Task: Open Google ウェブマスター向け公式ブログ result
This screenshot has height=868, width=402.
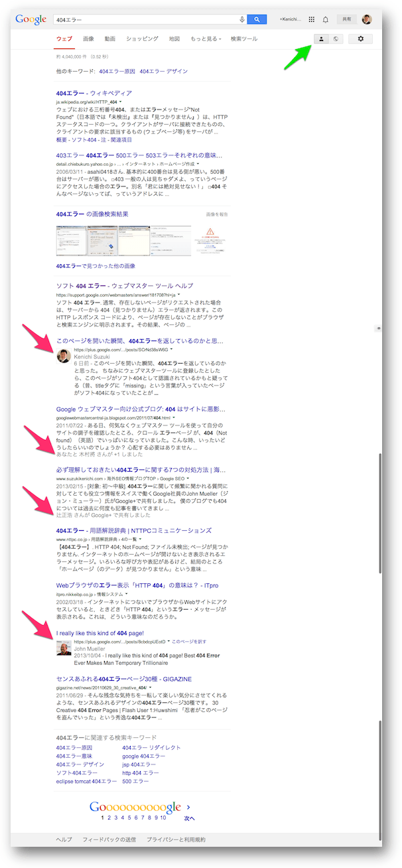Action: click(141, 409)
